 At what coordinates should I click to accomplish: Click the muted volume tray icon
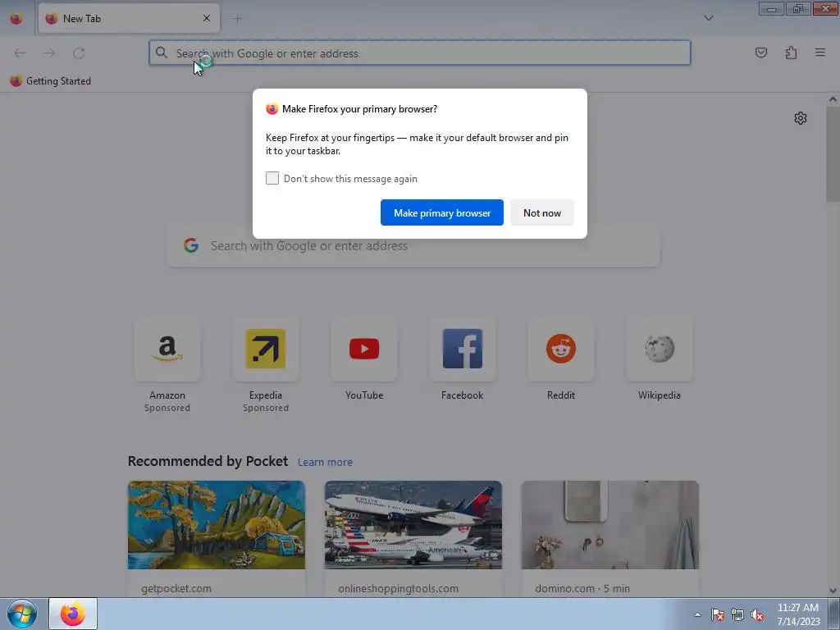(757, 614)
